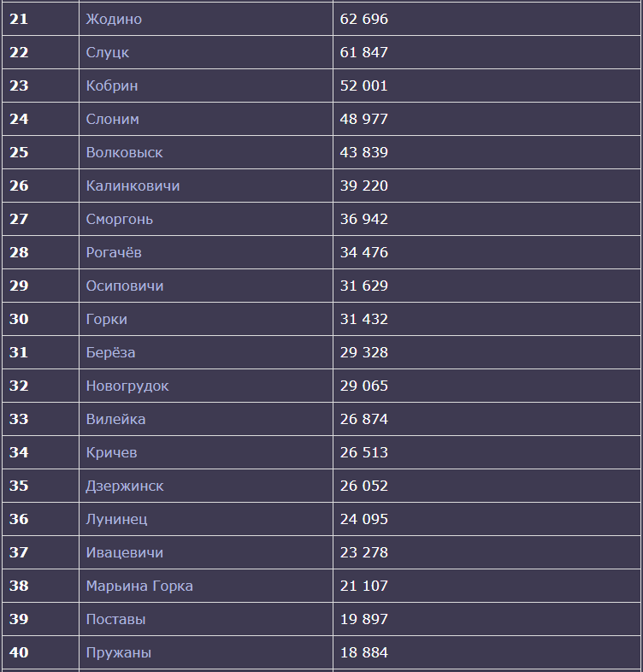Click the Кричев link

click(x=111, y=452)
